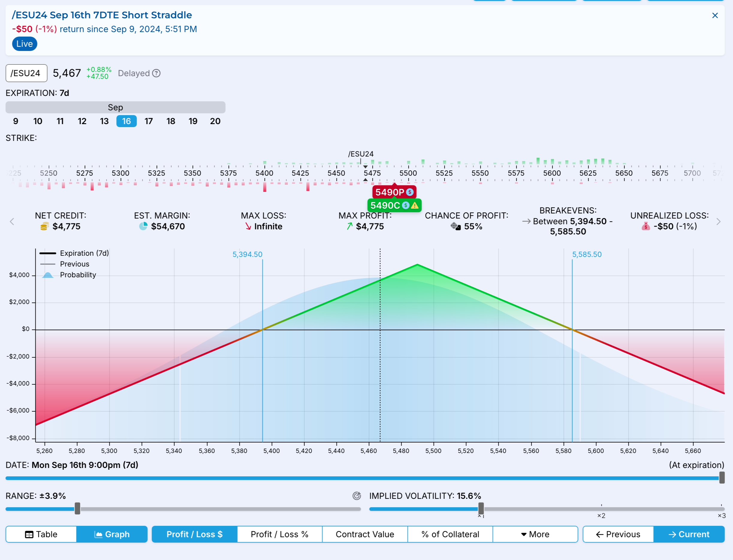Edit the /ESU24 symbol field
733x560 pixels.
(26, 73)
